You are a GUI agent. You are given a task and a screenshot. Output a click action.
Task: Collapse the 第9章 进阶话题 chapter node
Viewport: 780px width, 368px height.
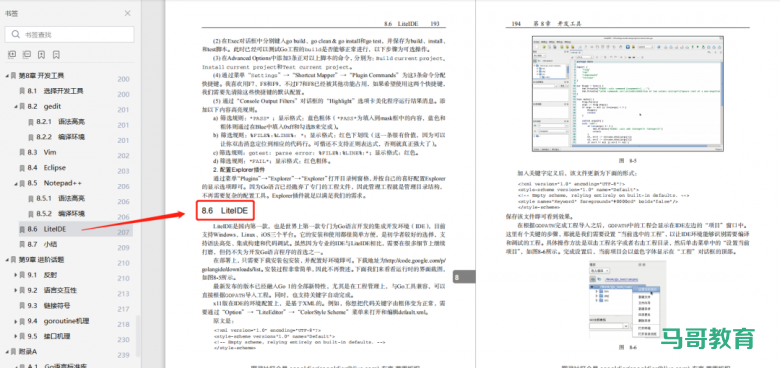click(x=7, y=260)
